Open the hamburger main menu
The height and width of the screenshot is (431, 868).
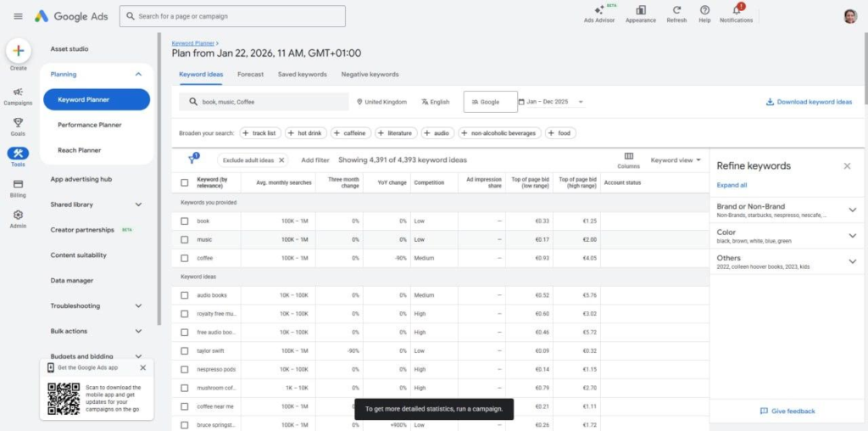coord(19,16)
